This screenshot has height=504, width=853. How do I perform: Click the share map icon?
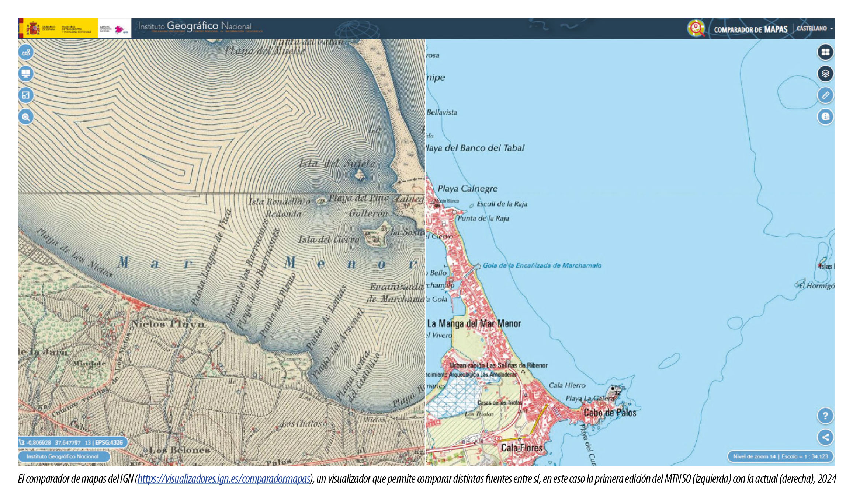[825, 437]
